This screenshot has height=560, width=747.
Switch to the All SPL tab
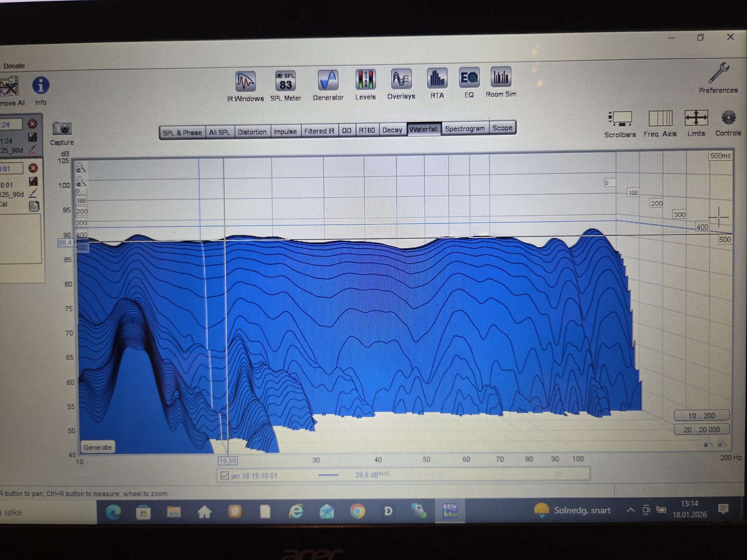click(x=219, y=132)
